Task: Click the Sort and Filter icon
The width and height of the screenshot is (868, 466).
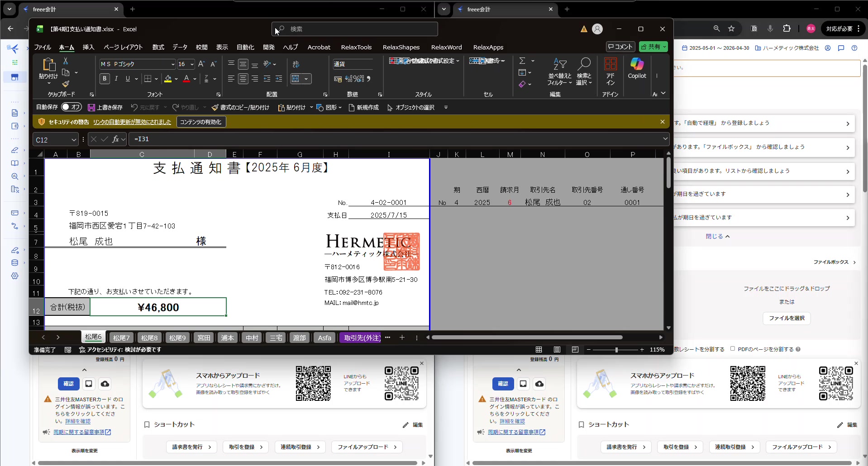Action: click(x=560, y=65)
